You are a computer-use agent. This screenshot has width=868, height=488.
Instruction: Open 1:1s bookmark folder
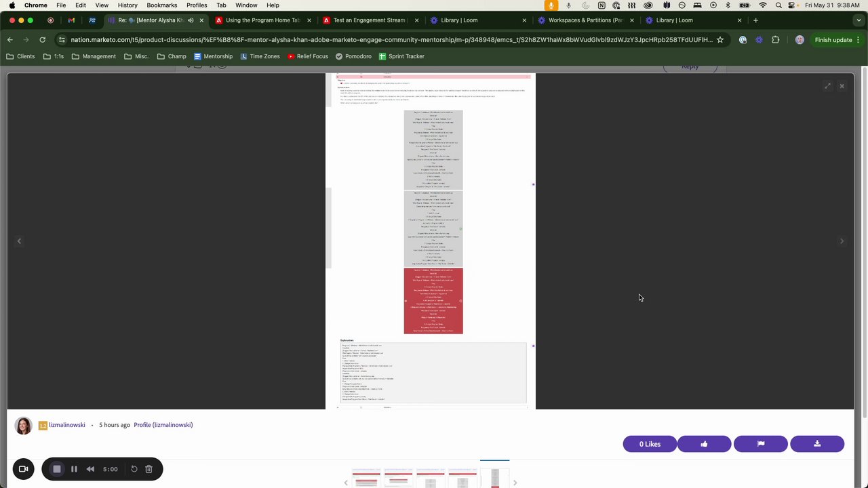tap(53, 56)
